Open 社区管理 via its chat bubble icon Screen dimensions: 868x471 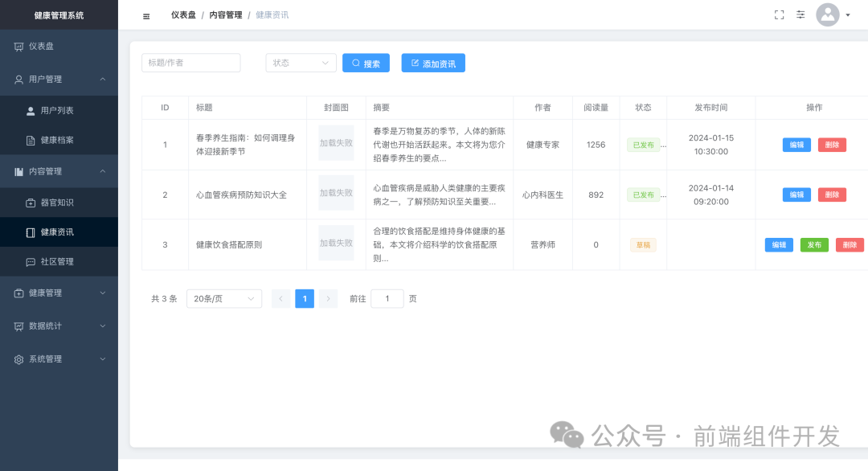[x=29, y=261]
